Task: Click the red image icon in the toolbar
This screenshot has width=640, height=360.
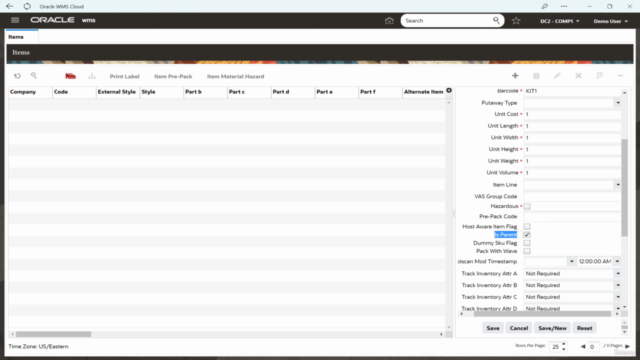Action: [x=71, y=76]
